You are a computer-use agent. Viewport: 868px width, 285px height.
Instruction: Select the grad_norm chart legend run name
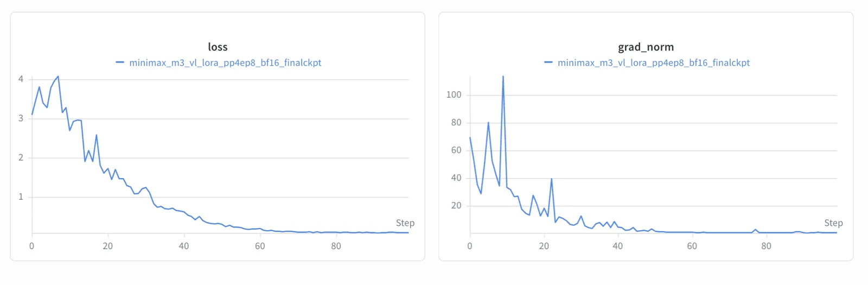(654, 62)
